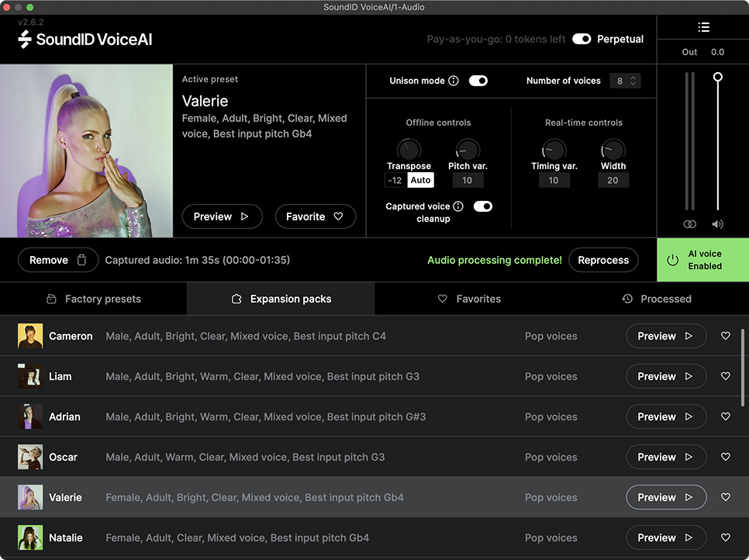This screenshot has width=749, height=560.
Task: Select Cameron preset thumbnail
Action: click(x=30, y=336)
